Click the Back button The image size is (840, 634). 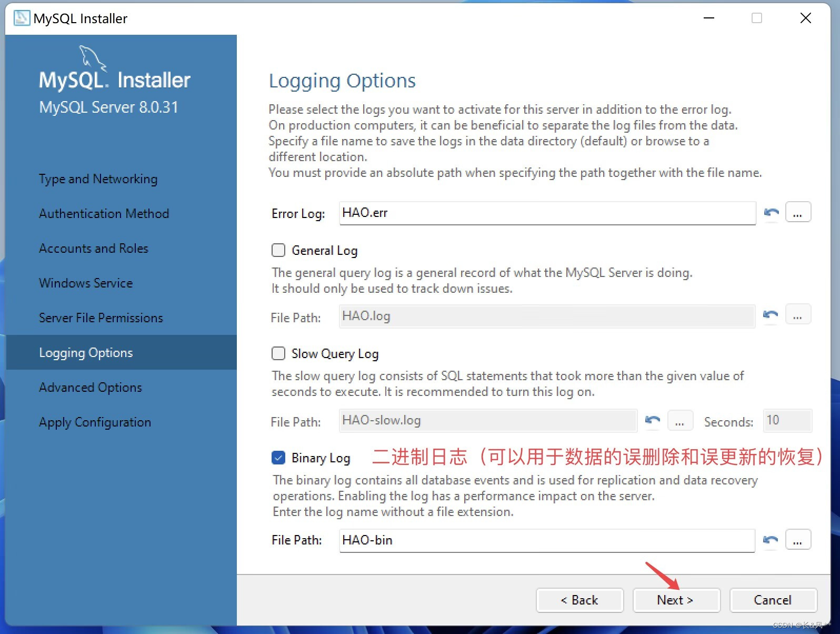click(x=580, y=600)
